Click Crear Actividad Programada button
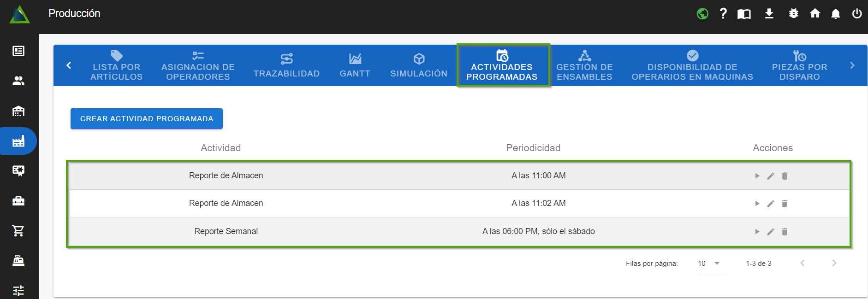This screenshot has height=299, width=868. coord(147,119)
